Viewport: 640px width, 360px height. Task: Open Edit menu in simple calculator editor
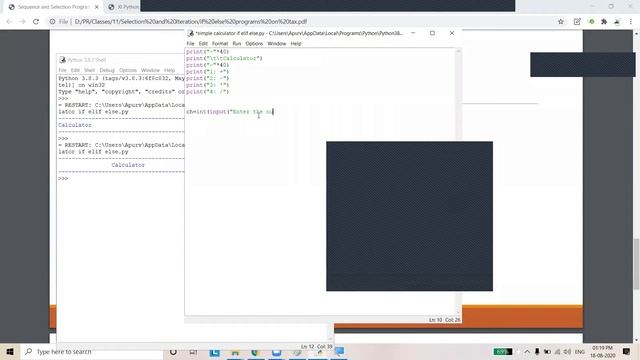click(x=203, y=43)
